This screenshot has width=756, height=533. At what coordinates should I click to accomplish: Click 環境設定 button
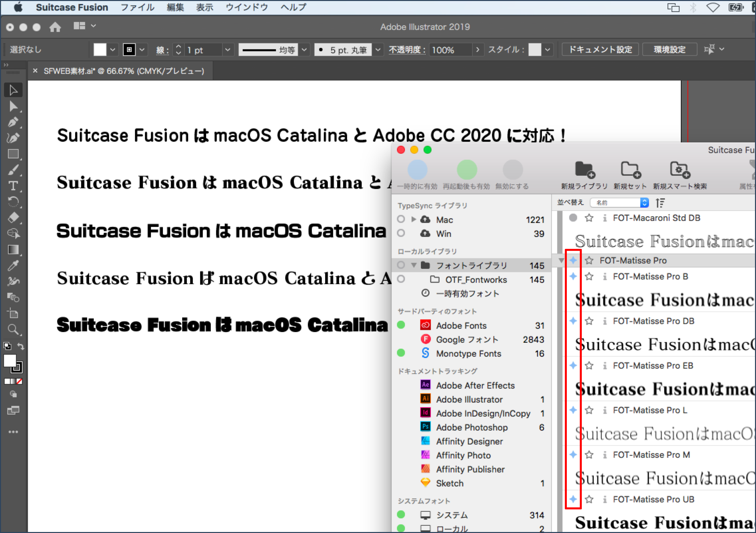click(x=670, y=50)
